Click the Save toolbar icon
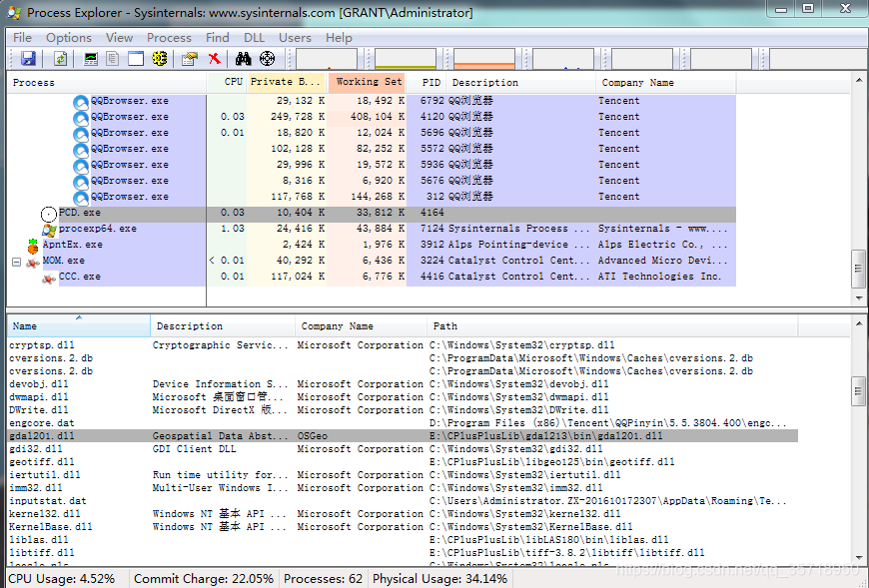This screenshot has width=869, height=588. tap(28, 58)
